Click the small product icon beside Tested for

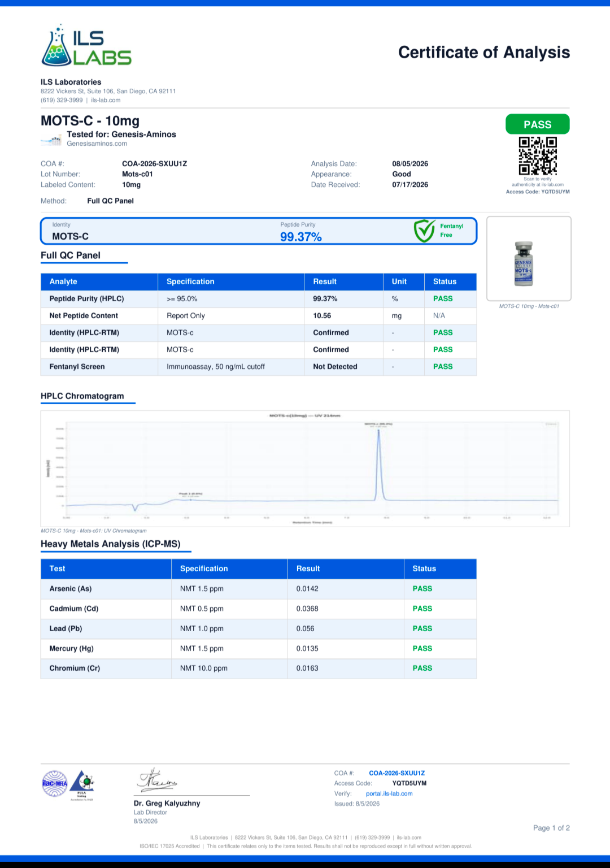pos(51,140)
